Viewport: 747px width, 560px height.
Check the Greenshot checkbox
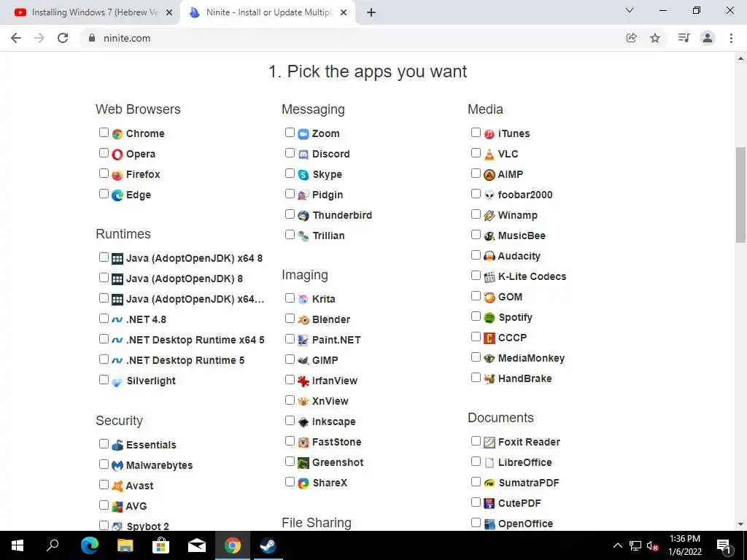[x=290, y=462]
